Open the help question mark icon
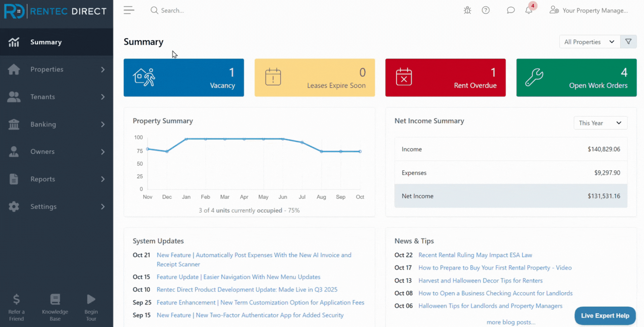Viewport: 644px width, 327px height. (x=486, y=10)
